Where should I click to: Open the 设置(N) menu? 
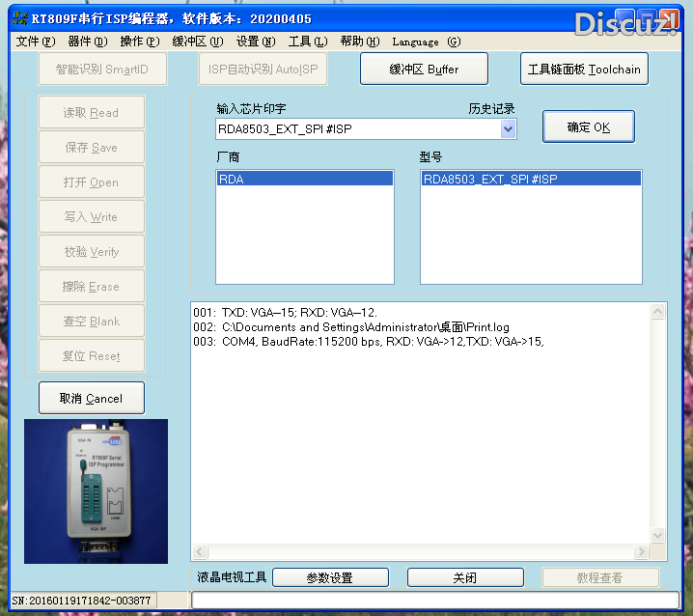(256, 42)
